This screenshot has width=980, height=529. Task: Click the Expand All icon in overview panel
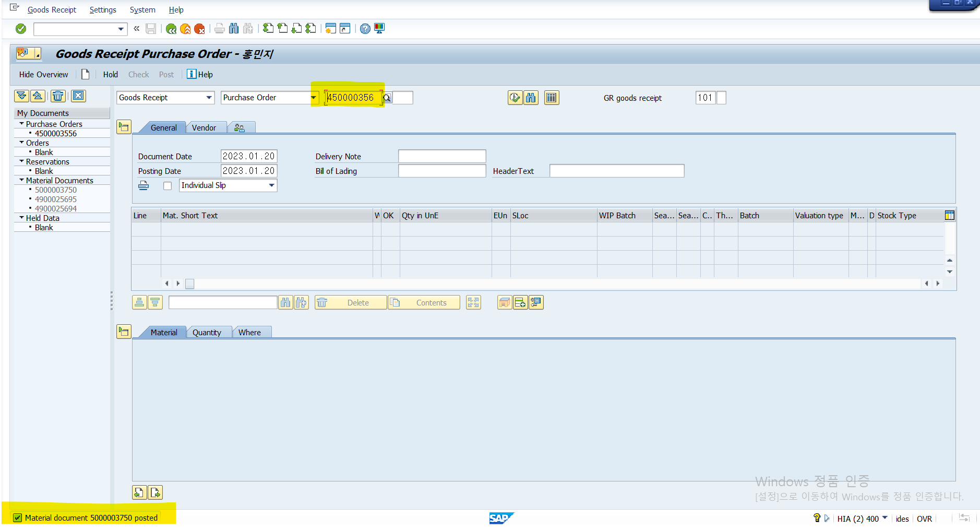(x=22, y=96)
